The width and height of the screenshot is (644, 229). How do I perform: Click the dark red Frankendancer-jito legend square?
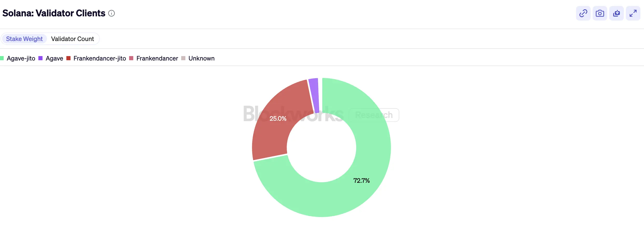[x=68, y=58]
